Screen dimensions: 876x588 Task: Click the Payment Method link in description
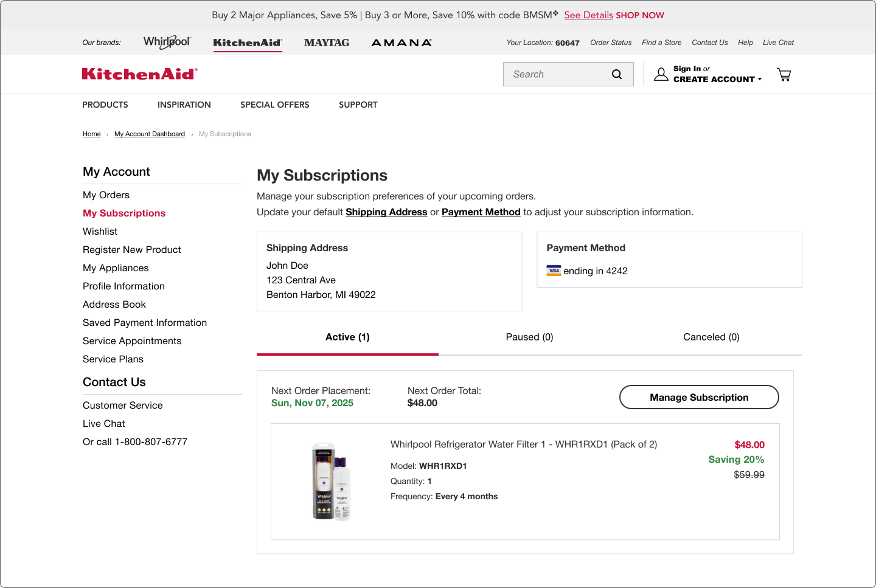point(481,212)
